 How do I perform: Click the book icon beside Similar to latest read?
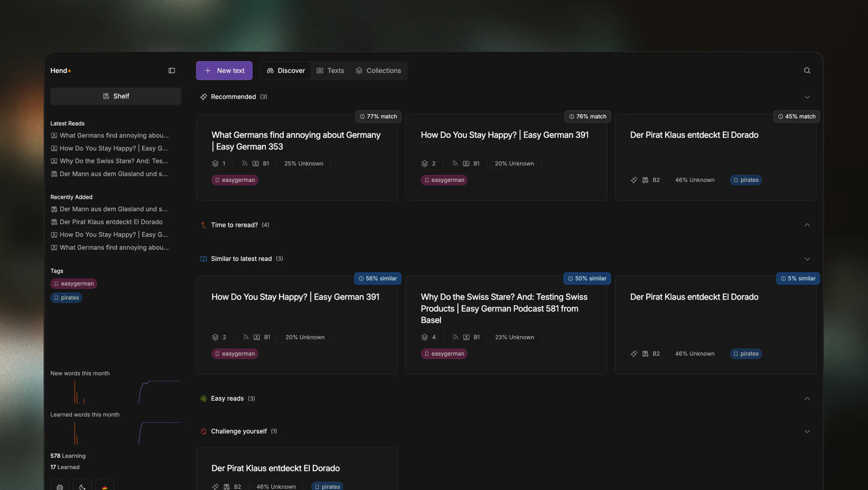[204, 259]
